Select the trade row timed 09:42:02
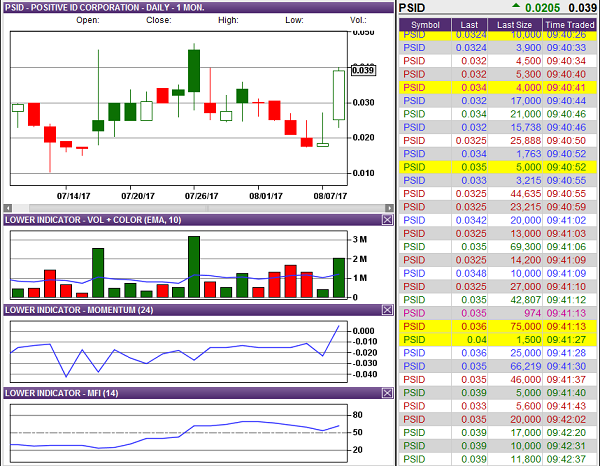The height and width of the screenshot is (466, 600). pyautogui.click(x=497, y=419)
